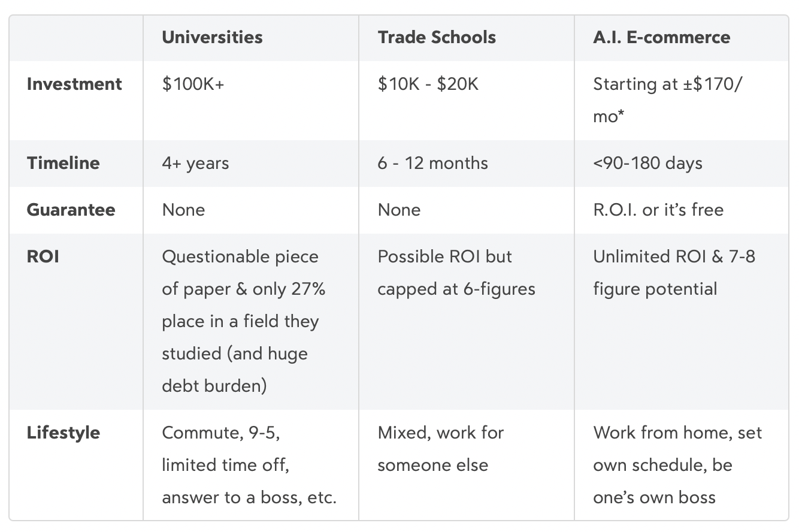Screen dimensions: 799x532
Task: Click Commute, 9-5, limited time off cell
Action: tap(249, 465)
